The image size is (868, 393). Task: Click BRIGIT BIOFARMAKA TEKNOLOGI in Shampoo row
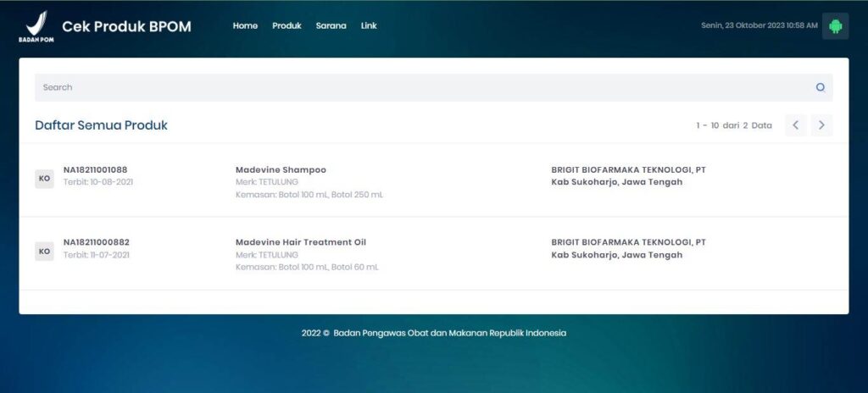coord(628,170)
